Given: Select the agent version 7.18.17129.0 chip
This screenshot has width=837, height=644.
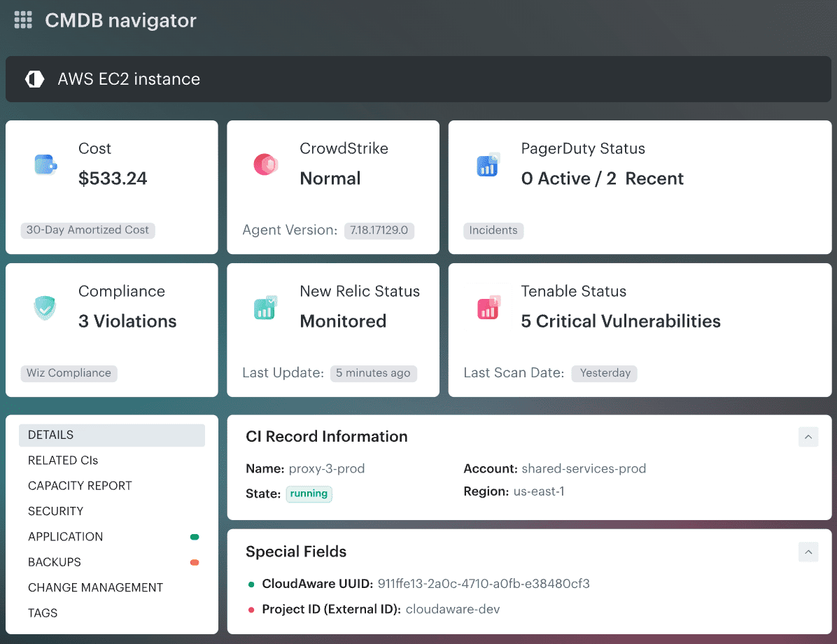Looking at the screenshot, I should (x=379, y=230).
